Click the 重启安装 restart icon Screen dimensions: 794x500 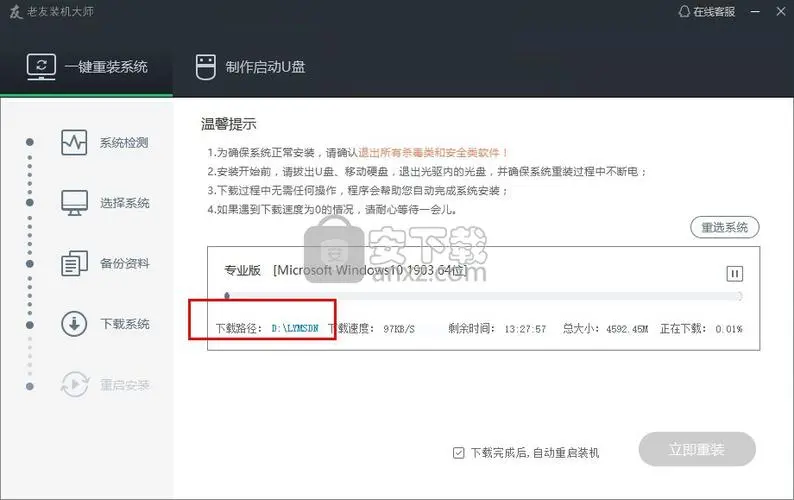tap(74, 384)
